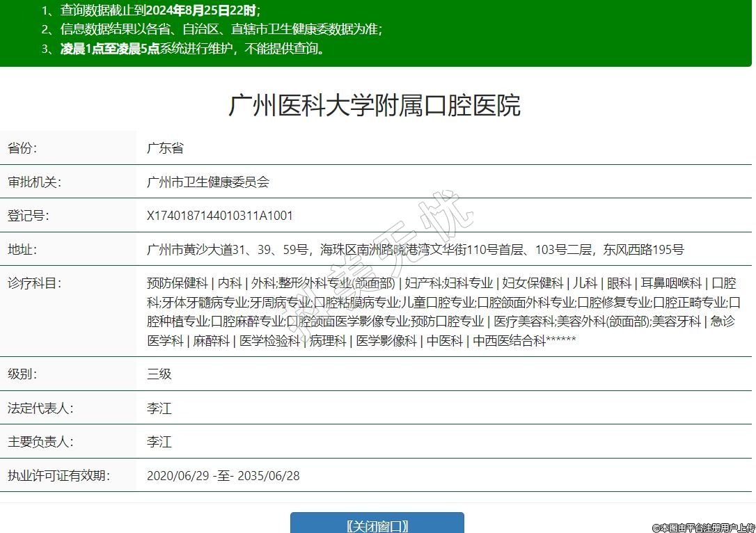Image resolution: width=756 pixels, height=533 pixels.
Task: Select the 广东省 province value
Action: [165, 148]
